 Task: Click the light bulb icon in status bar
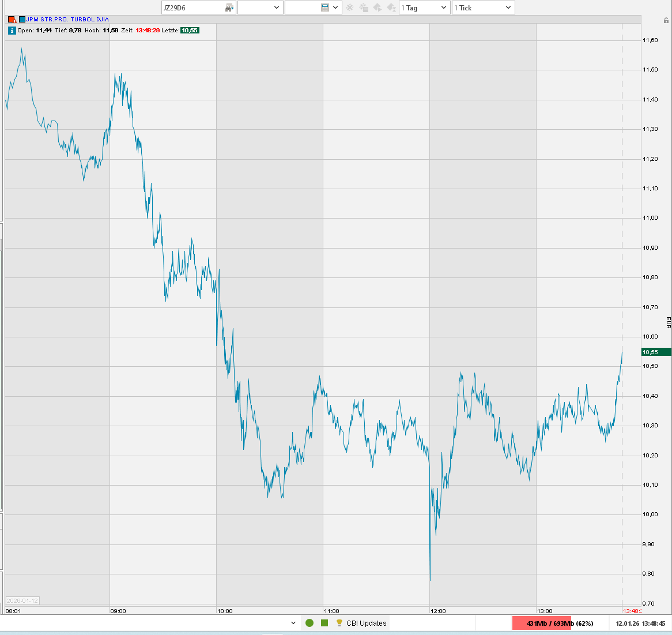[x=339, y=623]
